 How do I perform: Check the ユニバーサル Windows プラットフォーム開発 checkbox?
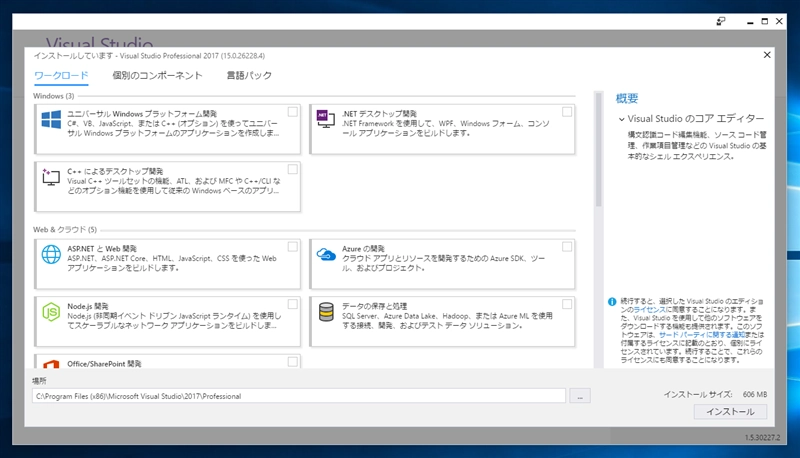(x=293, y=112)
